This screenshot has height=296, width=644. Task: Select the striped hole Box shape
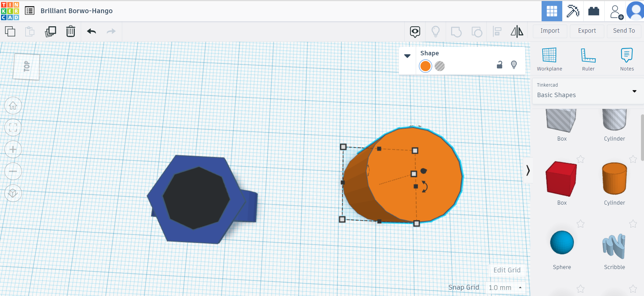[561, 120]
